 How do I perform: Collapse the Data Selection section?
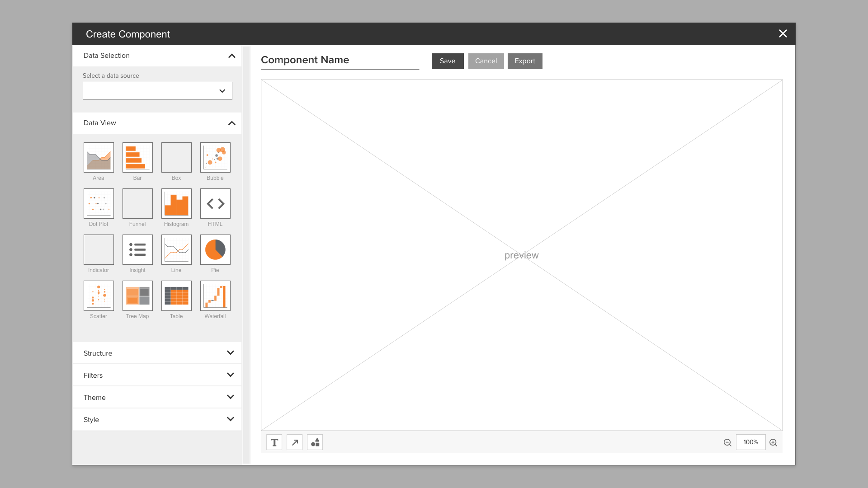(231, 56)
